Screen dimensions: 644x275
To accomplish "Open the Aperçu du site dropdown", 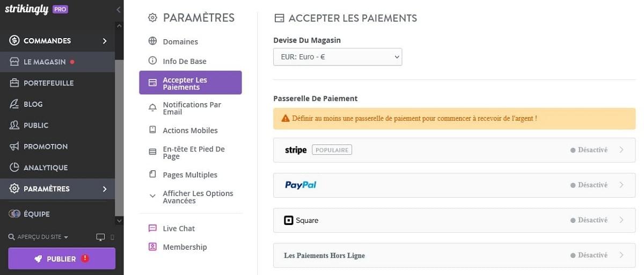I will (x=39, y=237).
